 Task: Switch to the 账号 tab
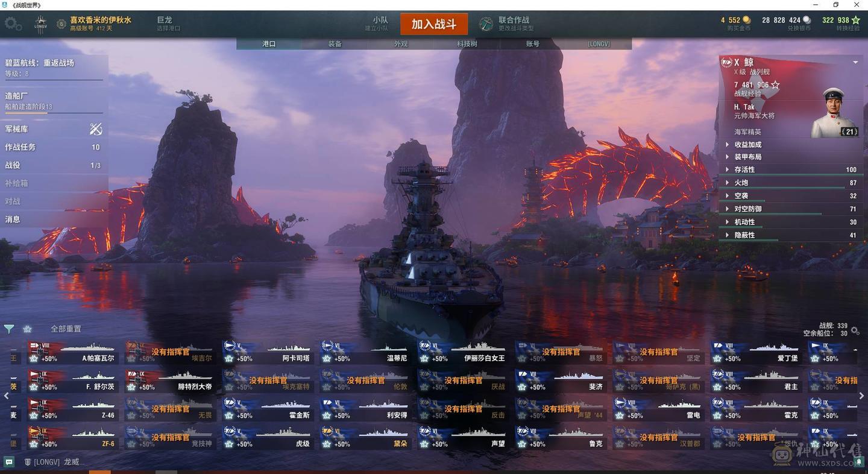click(533, 44)
